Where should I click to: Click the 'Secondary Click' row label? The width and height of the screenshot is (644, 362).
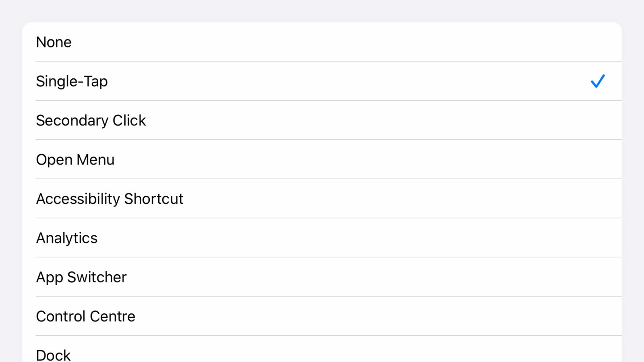(x=91, y=121)
